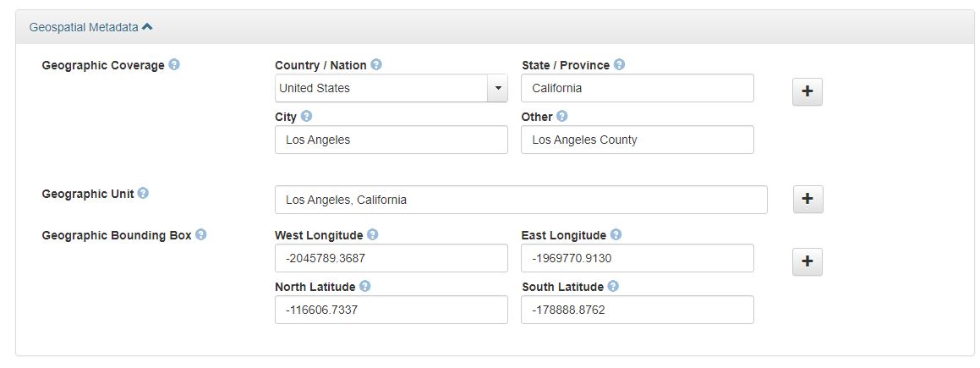Collapse the Geospatial Metadata section
This screenshot has width=980, height=368.
(147, 27)
